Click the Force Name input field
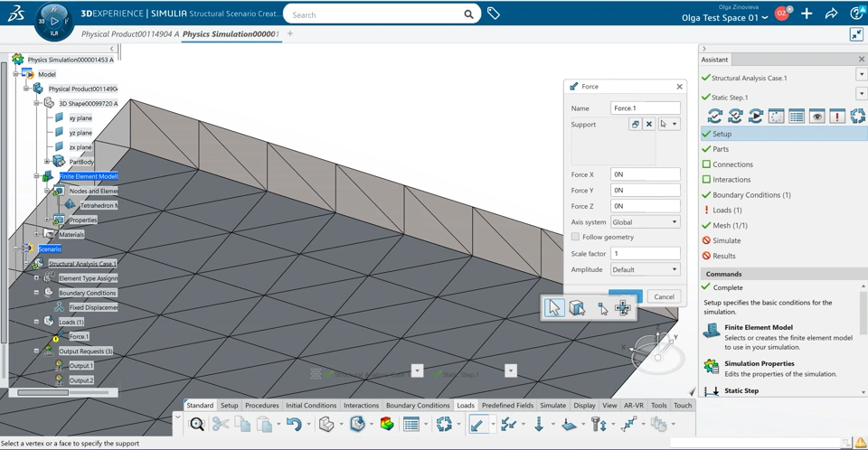The width and height of the screenshot is (868, 450). [645, 108]
